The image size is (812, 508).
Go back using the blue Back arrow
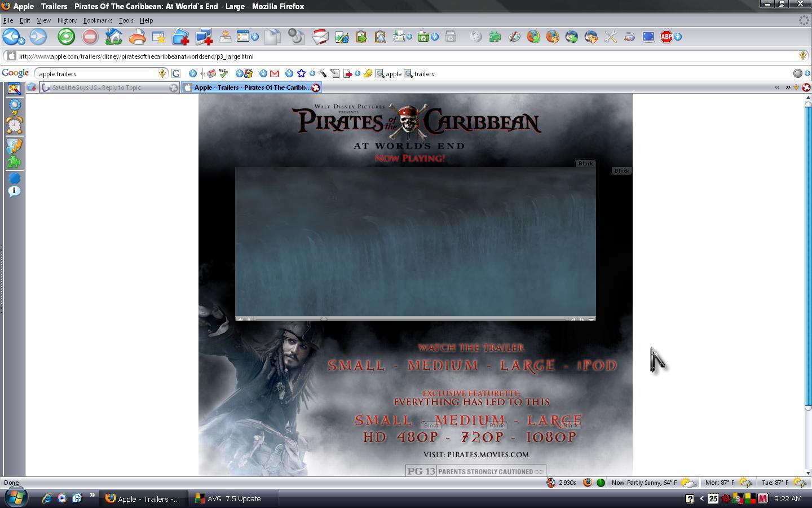pyautogui.click(x=11, y=37)
